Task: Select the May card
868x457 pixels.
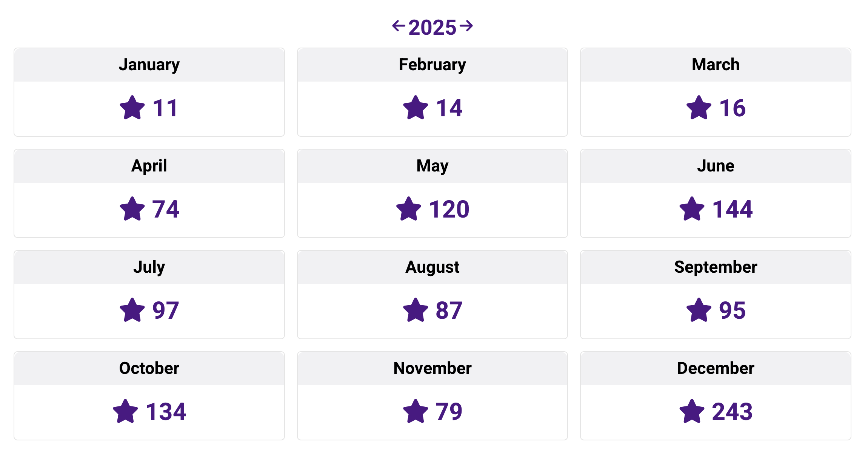Action: 432,193
